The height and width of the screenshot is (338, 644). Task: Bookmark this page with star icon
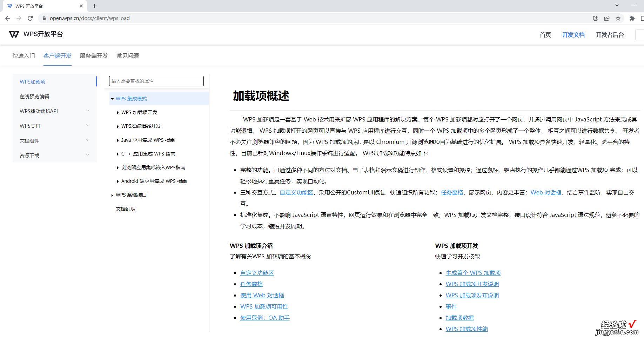(x=618, y=18)
